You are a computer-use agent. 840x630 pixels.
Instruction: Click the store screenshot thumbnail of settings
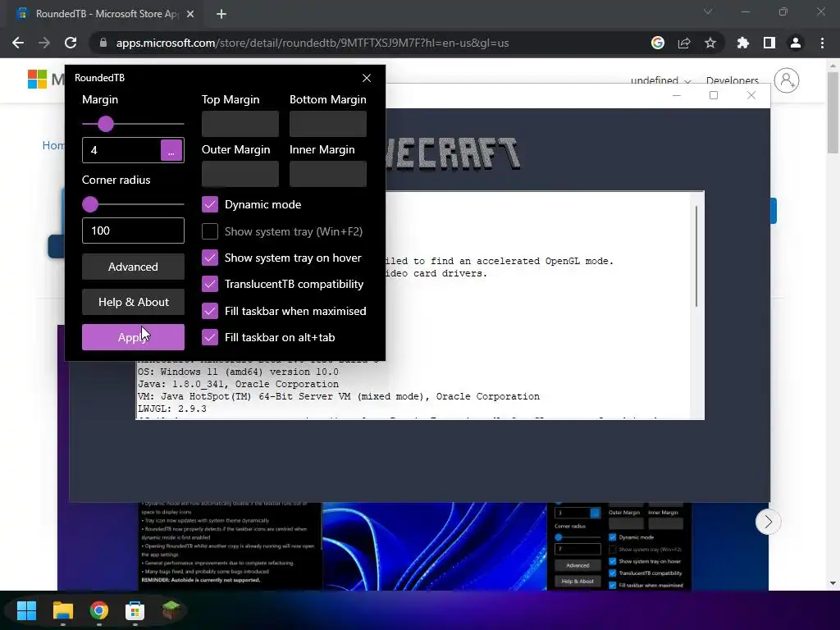(619, 546)
